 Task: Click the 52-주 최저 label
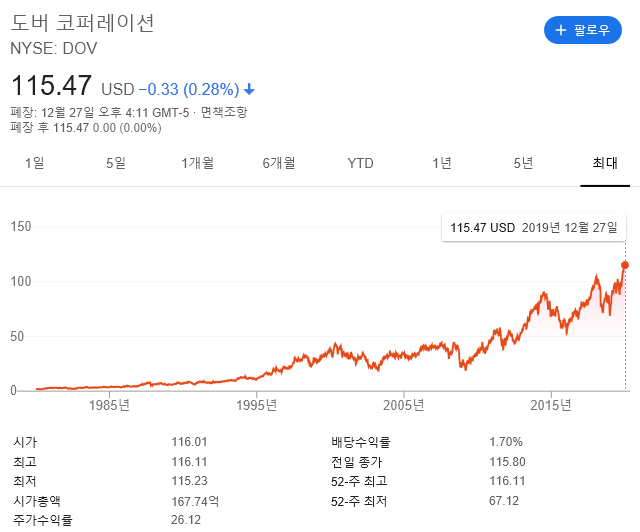coord(359,501)
